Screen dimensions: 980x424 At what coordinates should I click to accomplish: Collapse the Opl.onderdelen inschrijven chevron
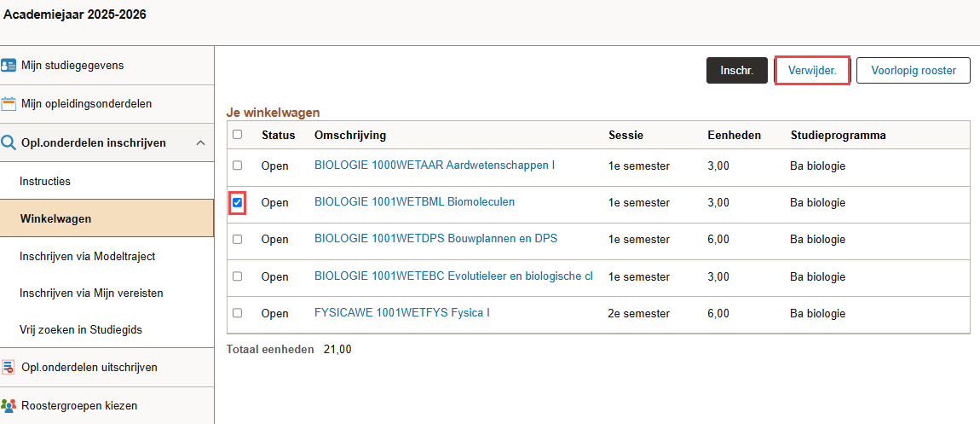pyautogui.click(x=200, y=143)
